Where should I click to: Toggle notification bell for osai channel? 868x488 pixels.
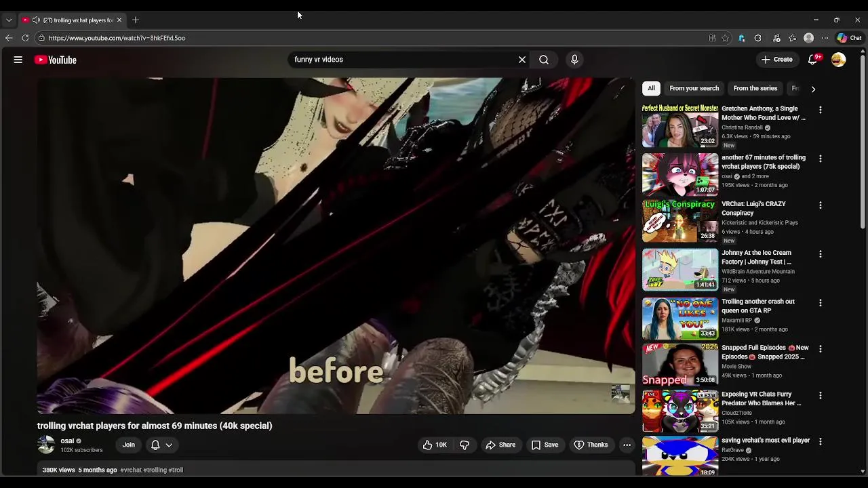pos(155,445)
